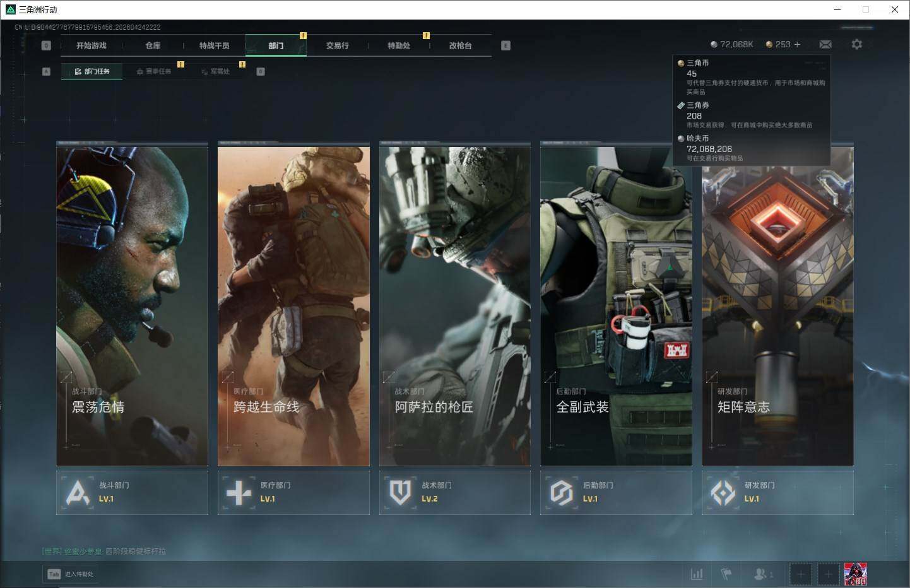Select the 改枪台 tab

pyautogui.click(x=460, y=45)
